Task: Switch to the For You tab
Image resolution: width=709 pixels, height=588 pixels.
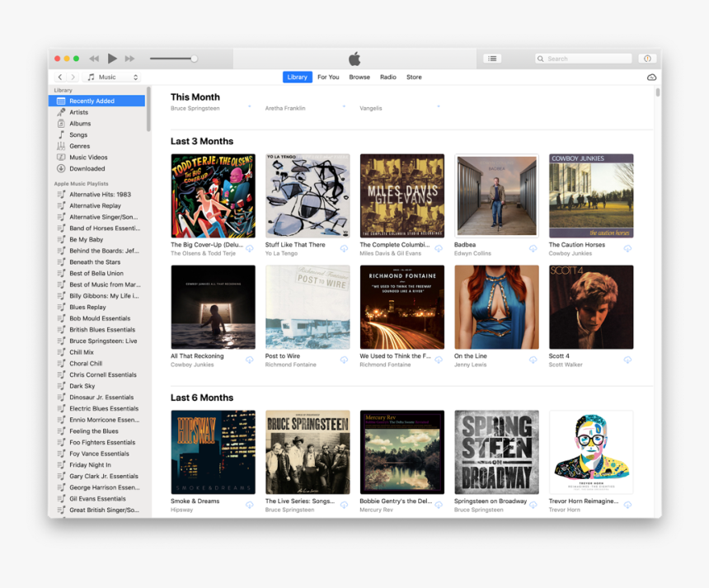Action: (x=328, y=77)
